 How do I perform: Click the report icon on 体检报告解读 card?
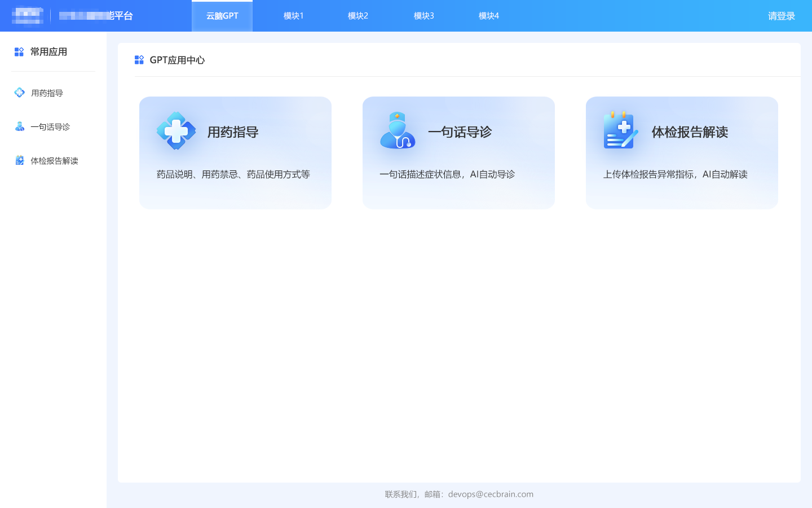tap(619, 131)
